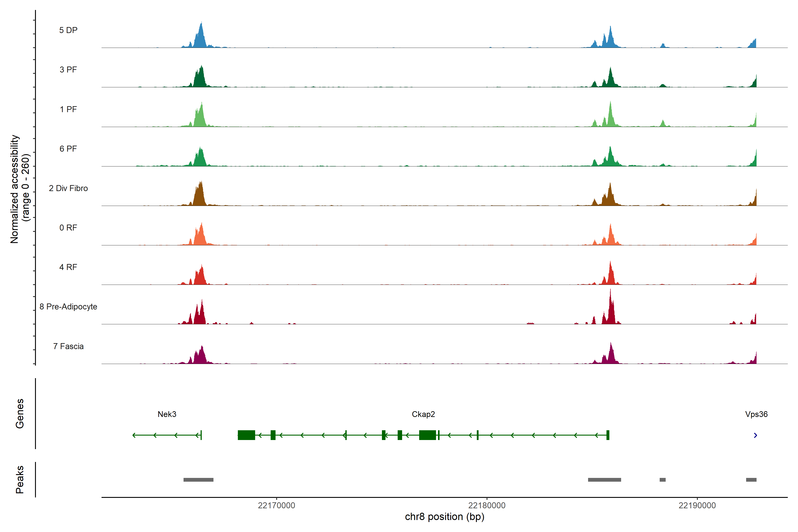Select the 7 Fascia track label
Viewport: 798px width, 532px height.
[x=68, y=346]
